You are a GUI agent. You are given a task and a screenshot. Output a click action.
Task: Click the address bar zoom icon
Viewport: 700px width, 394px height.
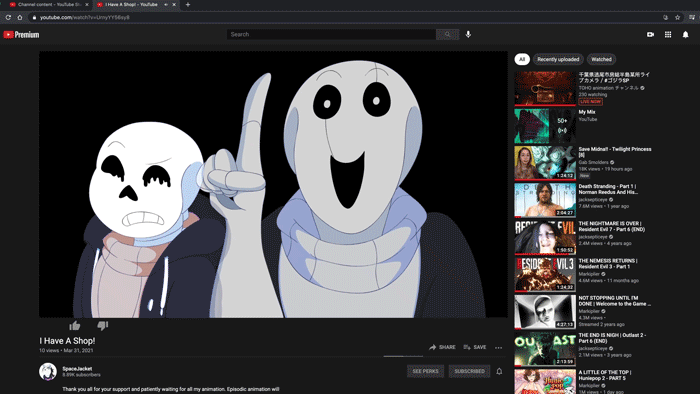pos(665,17)
